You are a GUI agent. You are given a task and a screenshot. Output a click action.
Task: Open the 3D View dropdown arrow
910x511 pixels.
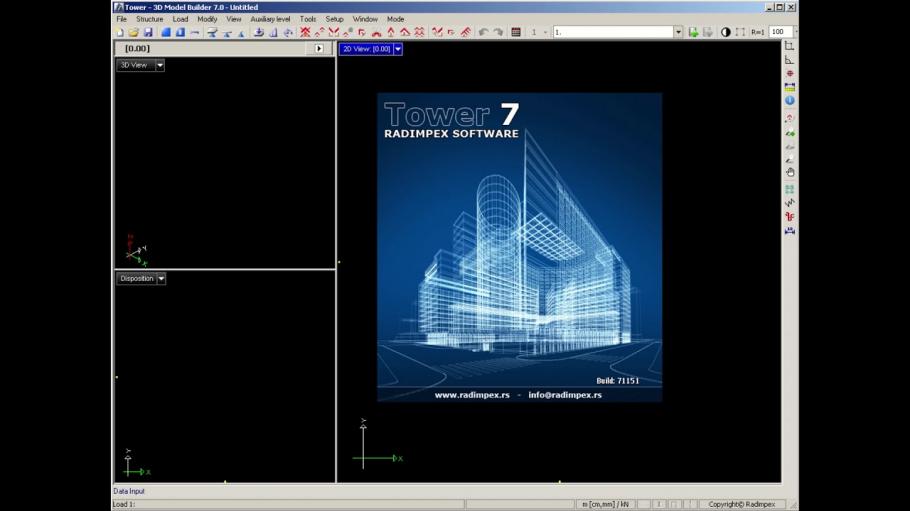160,66
